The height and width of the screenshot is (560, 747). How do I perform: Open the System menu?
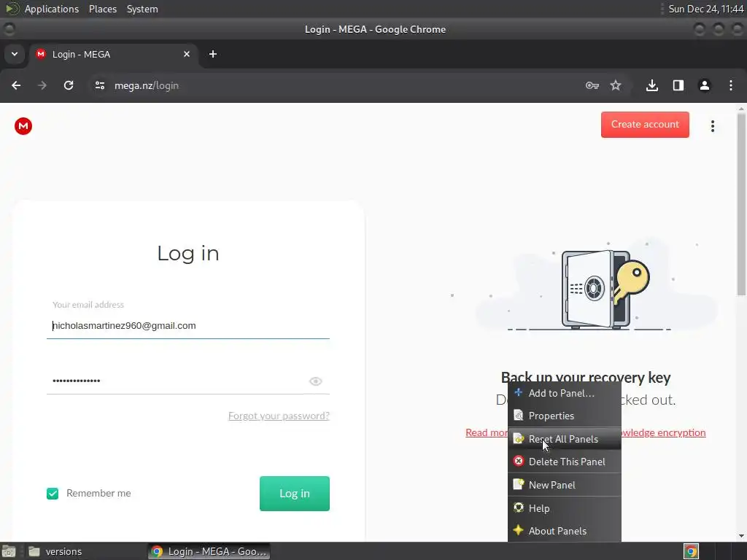pos(142,9)
